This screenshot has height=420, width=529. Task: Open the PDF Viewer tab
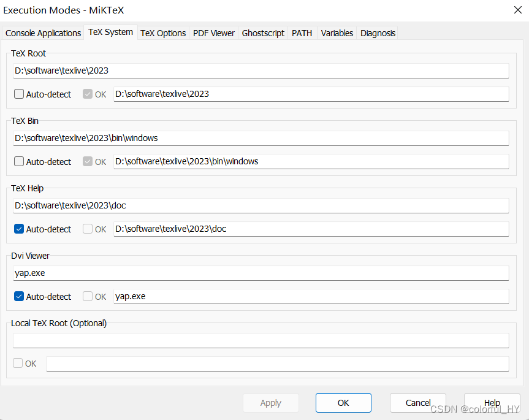click(x=213, y=33)
